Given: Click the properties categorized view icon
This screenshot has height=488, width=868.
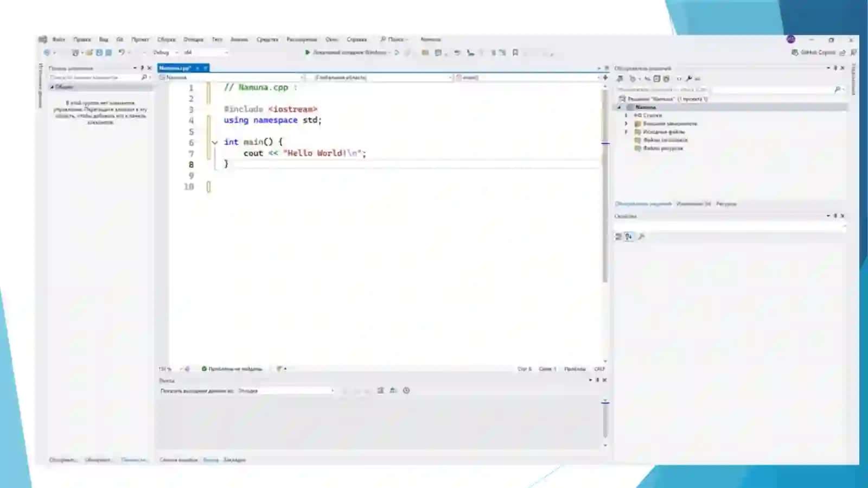Looking at the screenshot, I should coord(618,237).
